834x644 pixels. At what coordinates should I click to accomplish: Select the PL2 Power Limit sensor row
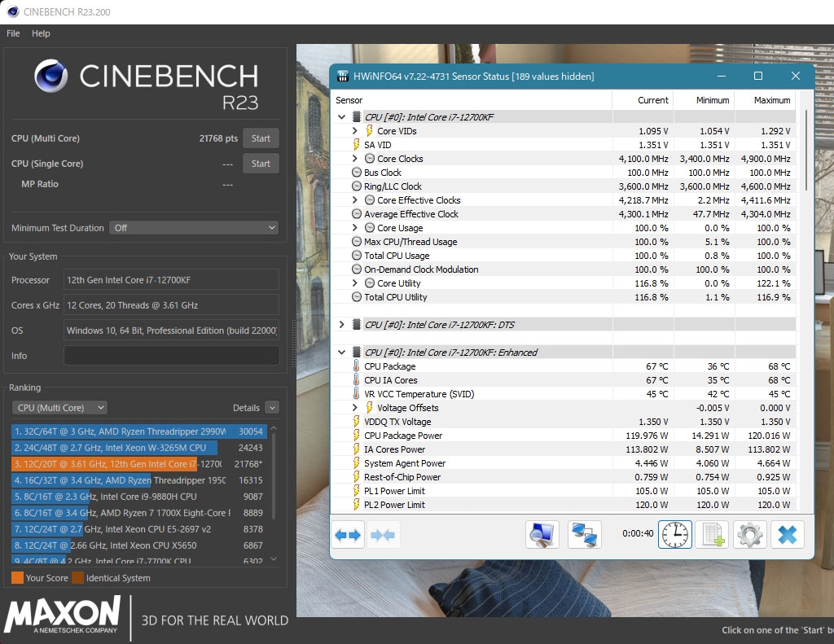point(564,504)
